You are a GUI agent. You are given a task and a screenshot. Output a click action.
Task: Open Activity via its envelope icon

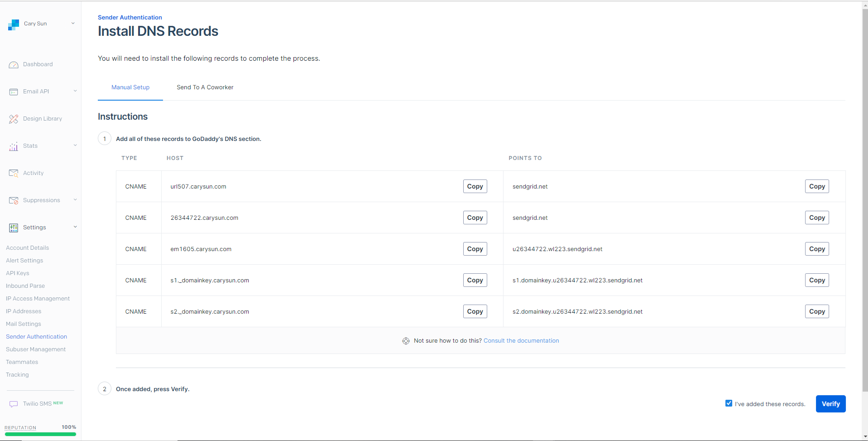pos(14,174)
